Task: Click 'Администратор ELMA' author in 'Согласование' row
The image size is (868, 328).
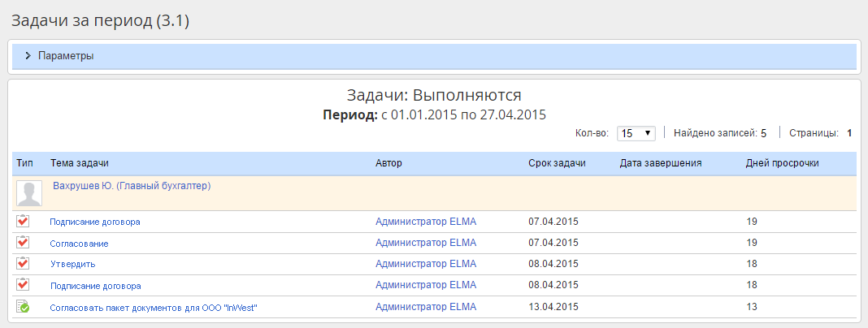Action: coord(426,243)
